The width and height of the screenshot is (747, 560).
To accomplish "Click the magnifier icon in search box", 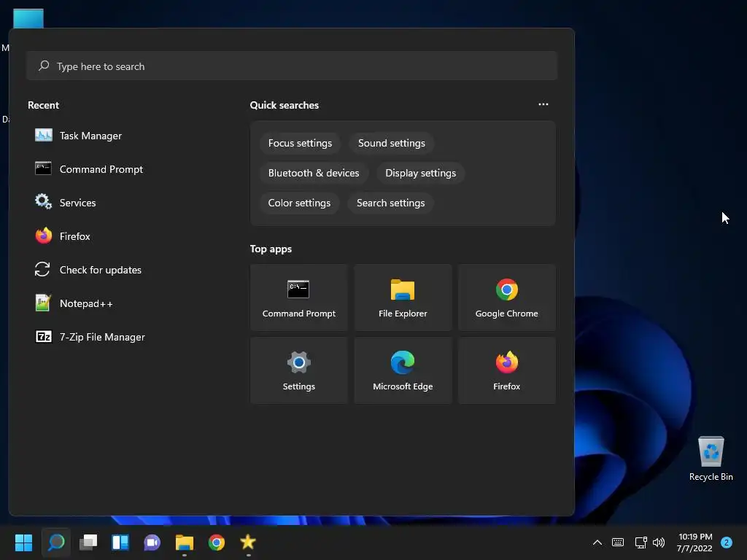I will coord(44,66).
